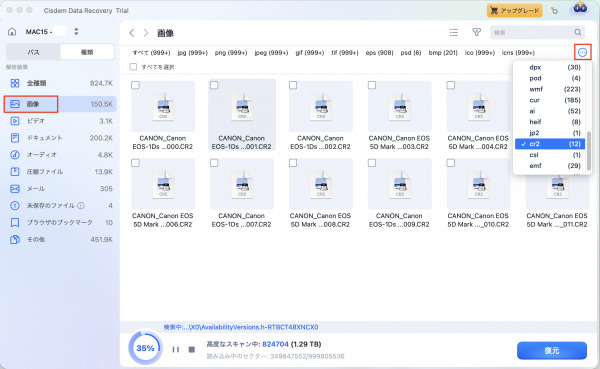Click the 未保存のファイル category icon
This screenshot has height=369, width=600.
coord(15,206)
